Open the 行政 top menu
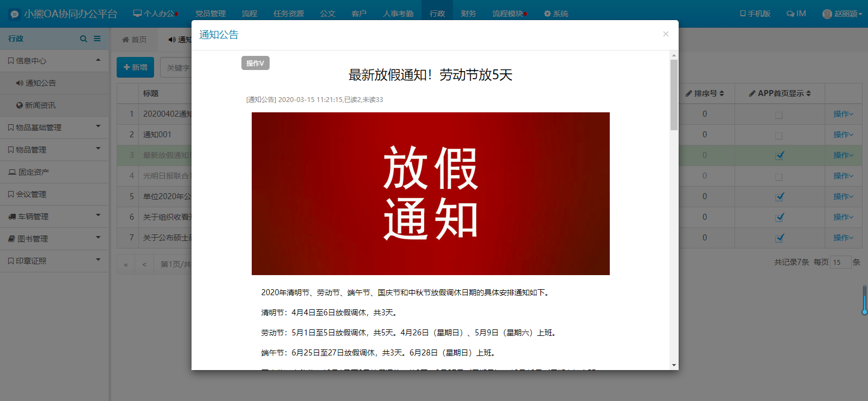 (437, 14)
